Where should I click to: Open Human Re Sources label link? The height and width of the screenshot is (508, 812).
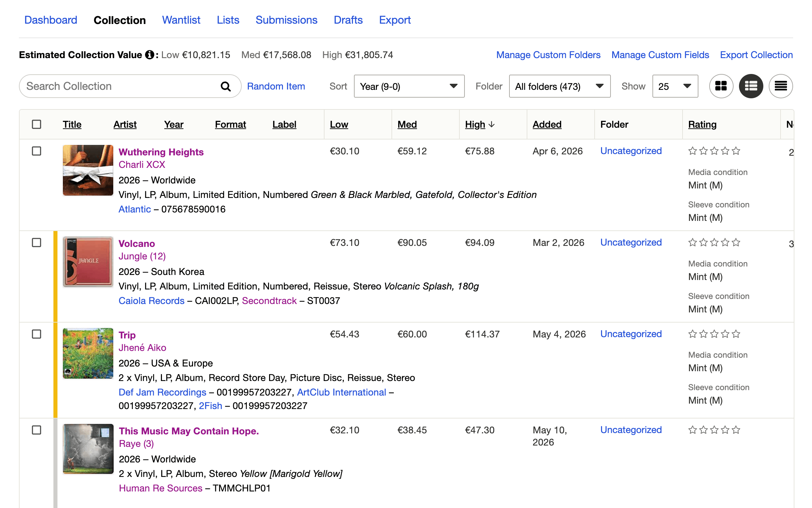[161, 488]
